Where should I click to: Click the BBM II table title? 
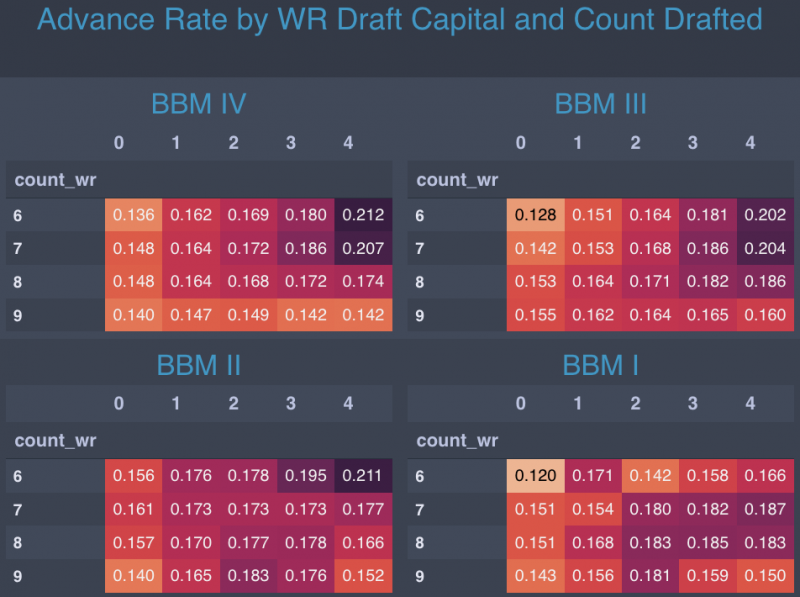pos(199,365)
